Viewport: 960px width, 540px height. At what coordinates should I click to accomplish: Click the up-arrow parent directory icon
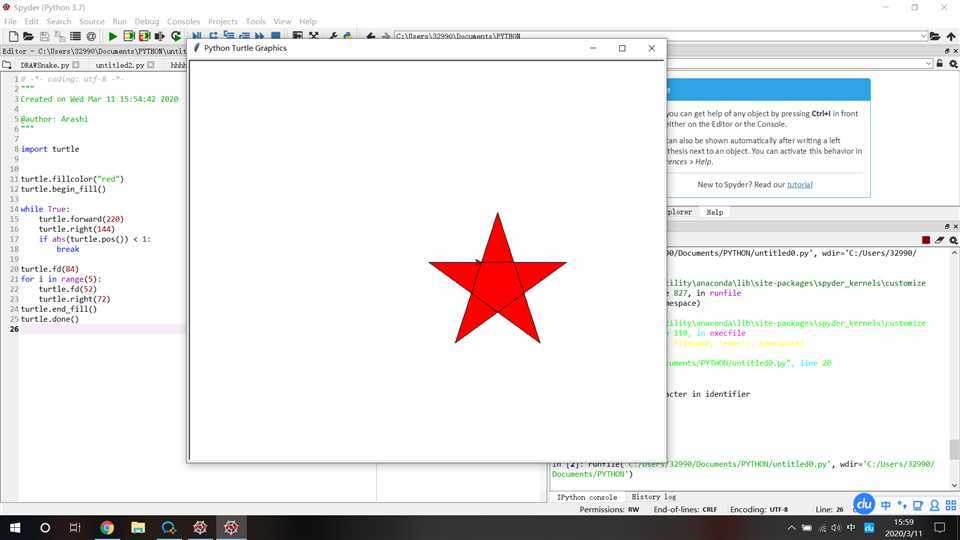tap(951, 37)
